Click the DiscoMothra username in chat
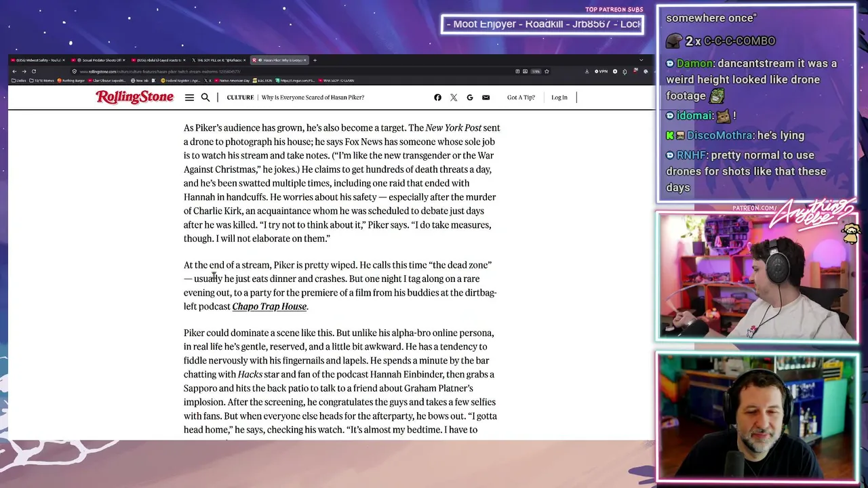The width and height of the screenshot is (868, 488). pos(719,135)
